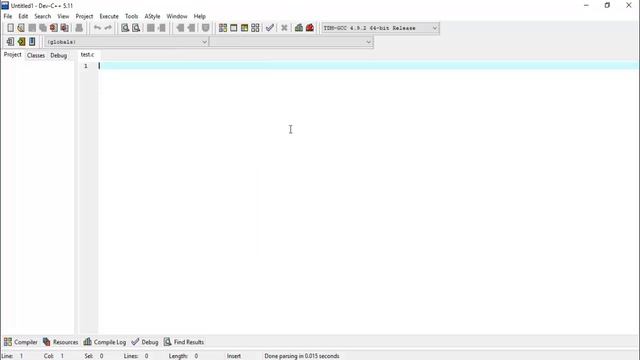Open the Edit menu
The width and height of the screenshot is (640, 360).
23,16
